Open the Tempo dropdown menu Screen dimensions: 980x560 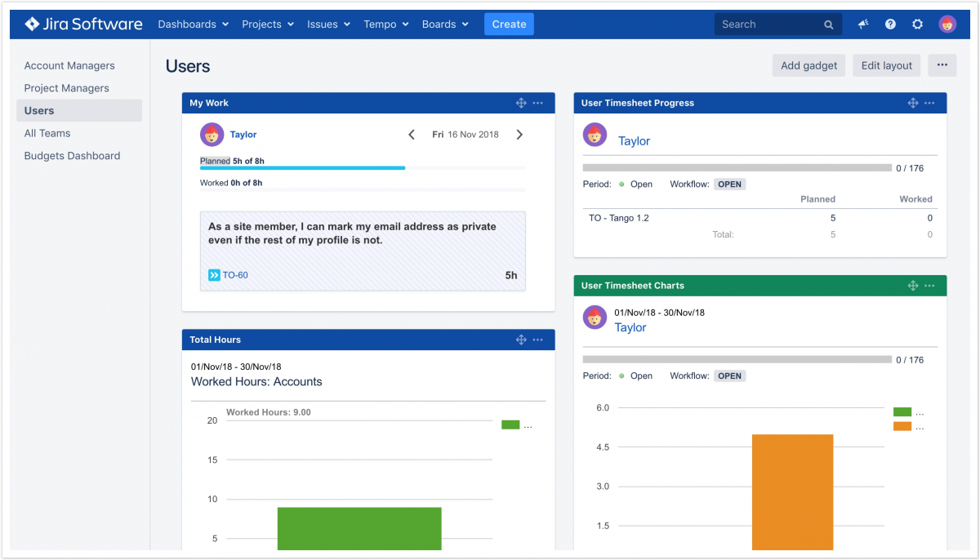(x=385, y=24)
